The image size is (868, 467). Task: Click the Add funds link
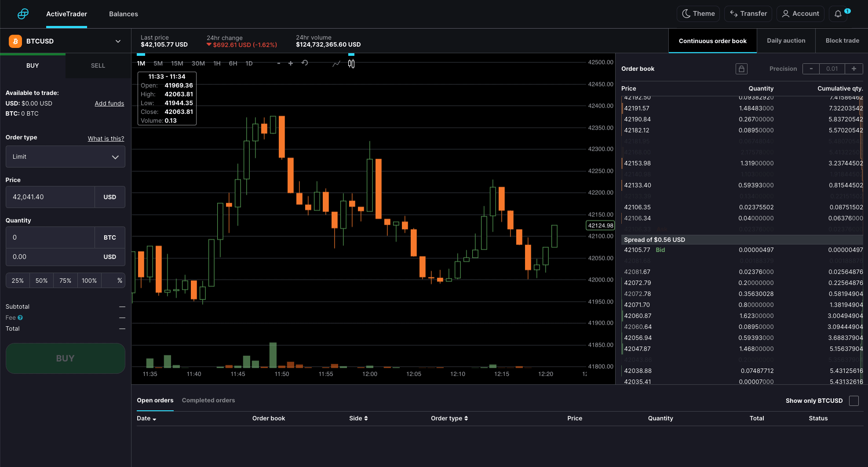point(109,103)
